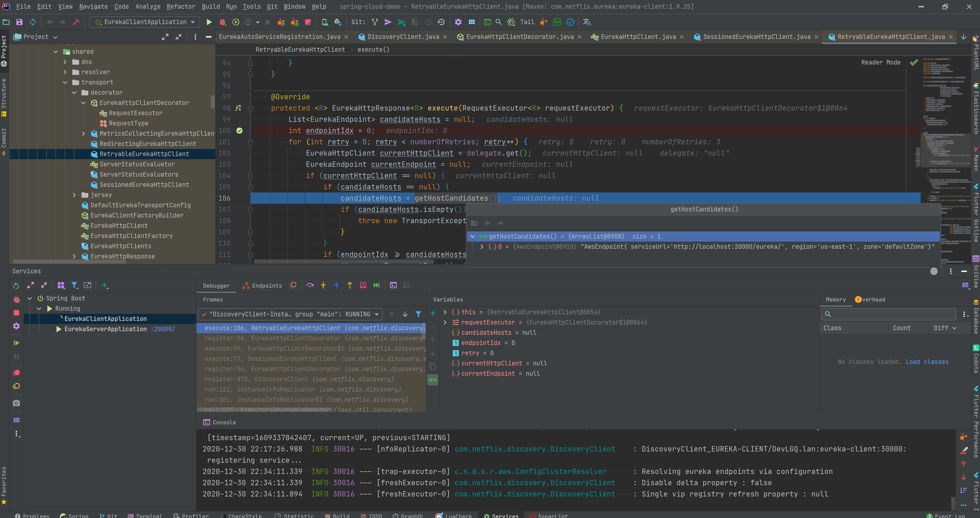
Task: Force Step Into with the blue down arrow
Action: point(336,285)
